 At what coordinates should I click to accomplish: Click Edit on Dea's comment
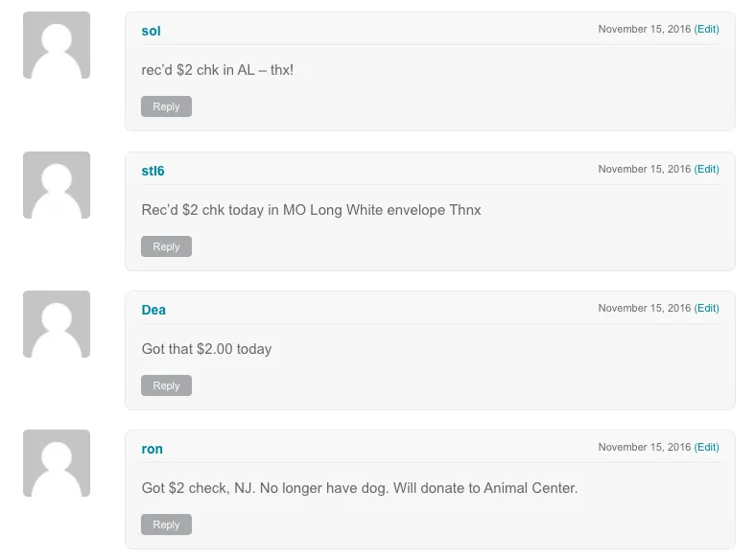[x=706, y=308]
